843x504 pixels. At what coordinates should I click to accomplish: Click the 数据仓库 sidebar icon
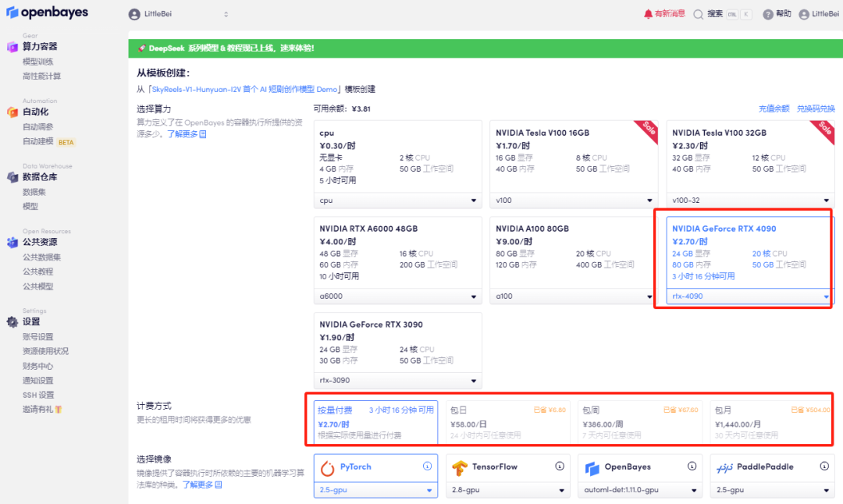(12, 177)
